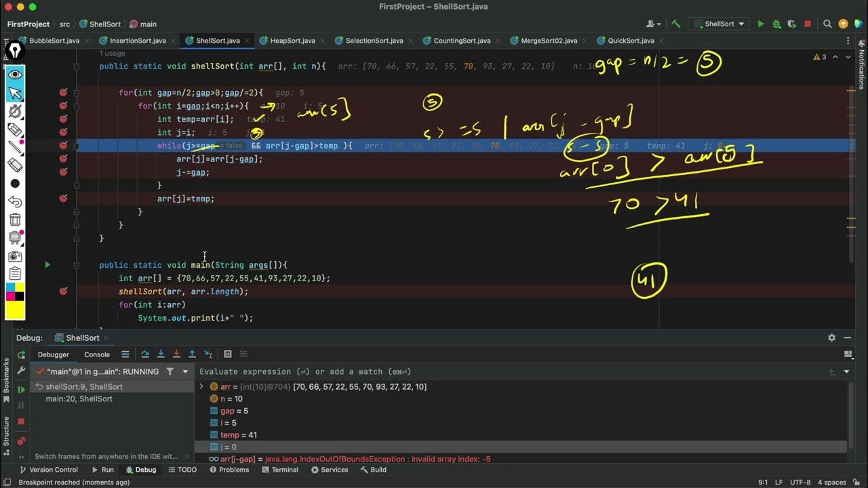Open the thread selector dropdown arrow
Screen dimensions: 868x488
point(185,371)
